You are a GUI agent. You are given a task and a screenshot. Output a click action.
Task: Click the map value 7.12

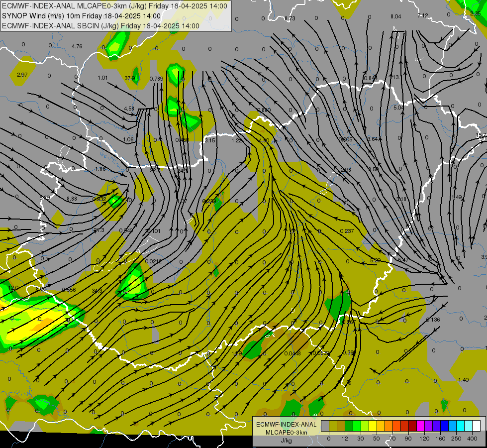pyautogui.click(x=423, y=15)
